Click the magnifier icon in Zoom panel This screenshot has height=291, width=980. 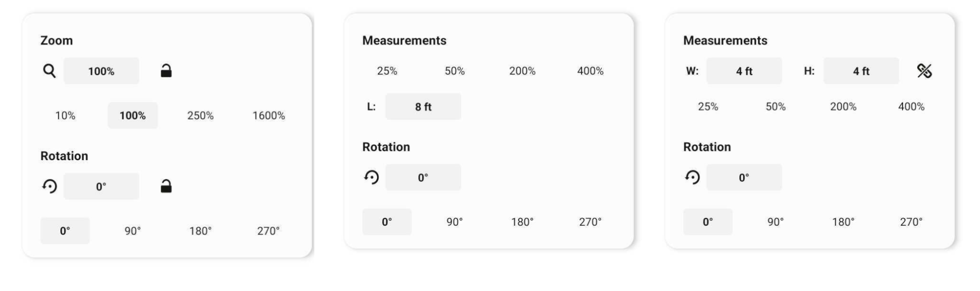[49, 71]
